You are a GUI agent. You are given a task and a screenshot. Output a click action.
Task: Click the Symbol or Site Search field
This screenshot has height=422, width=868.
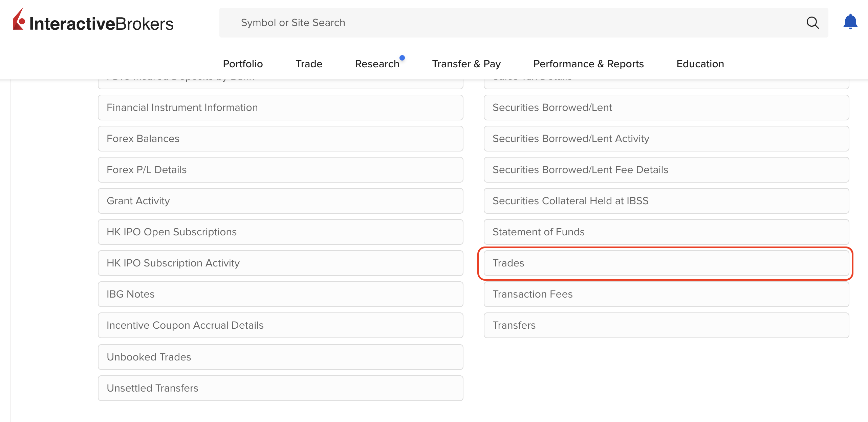pyautogui.click(x=406, y=22)
